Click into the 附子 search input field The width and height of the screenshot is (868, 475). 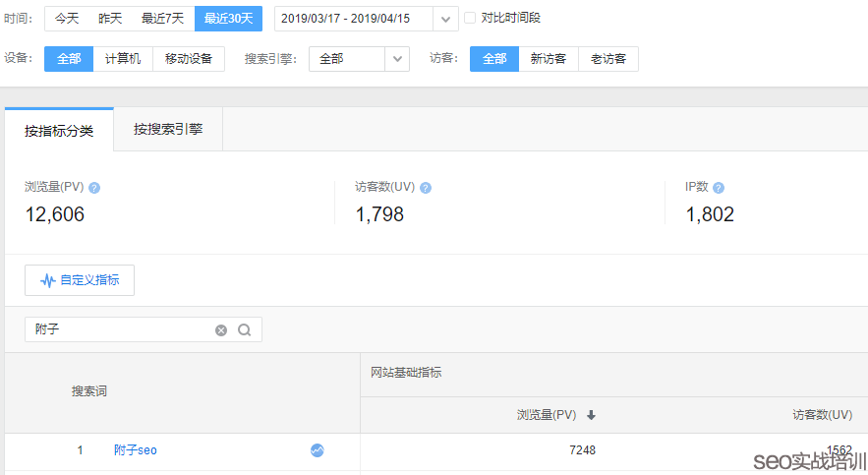pos(118,330)
